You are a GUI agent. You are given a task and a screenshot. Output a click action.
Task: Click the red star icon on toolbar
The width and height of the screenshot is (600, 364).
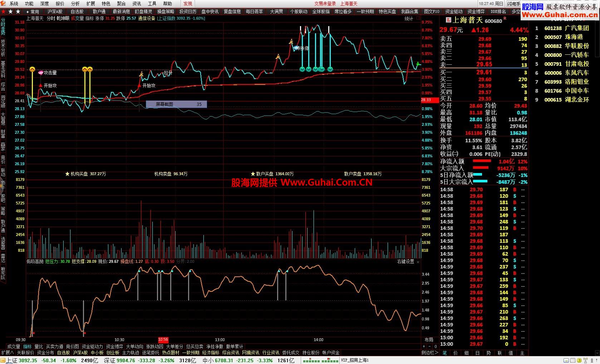(x=4, y=11)
